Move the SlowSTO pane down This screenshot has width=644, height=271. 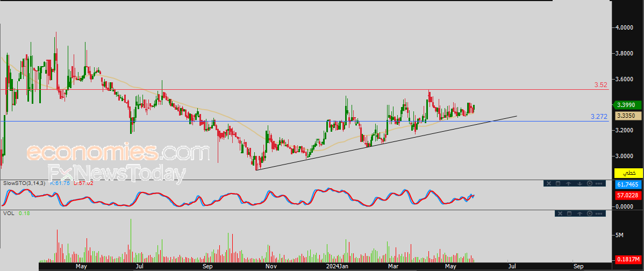(579, 183)
